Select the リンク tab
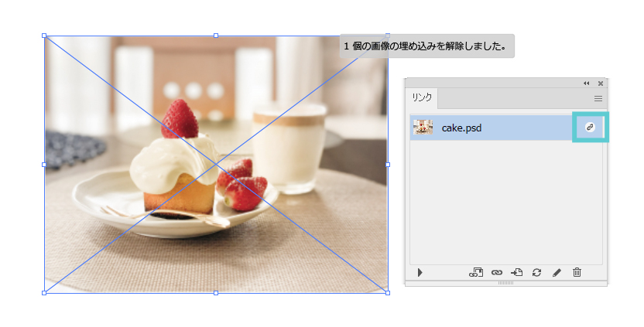The height and width of the screenshot is (327, 644). (422, 98)
